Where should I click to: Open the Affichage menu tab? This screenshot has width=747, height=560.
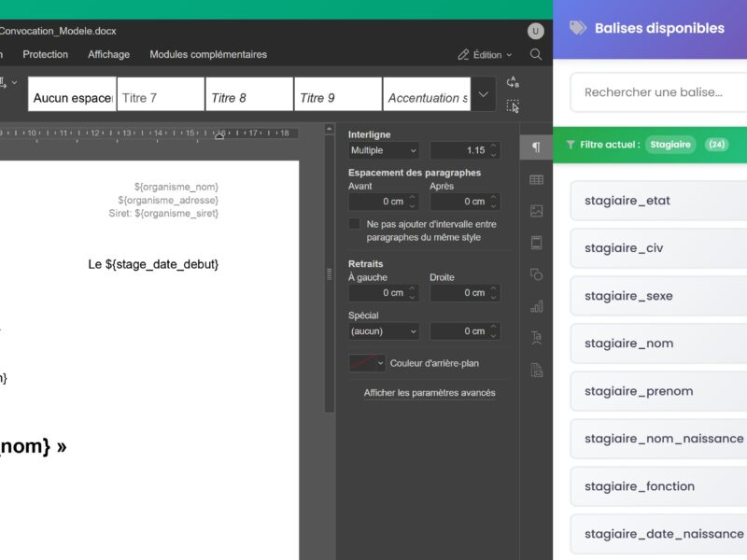108,55
